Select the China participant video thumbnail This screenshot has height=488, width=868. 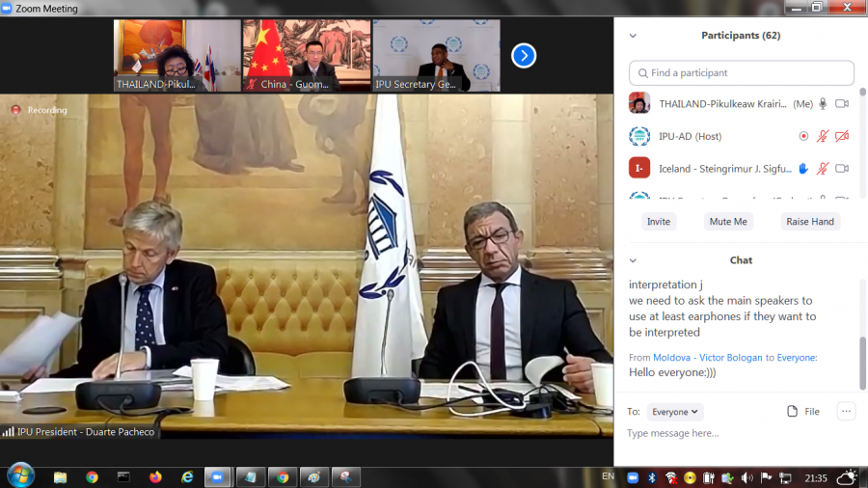(x=307, y=55)
